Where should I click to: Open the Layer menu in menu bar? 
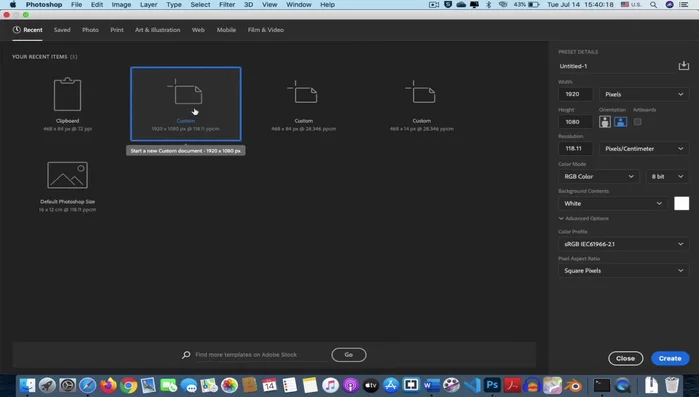tap(148, 4)
